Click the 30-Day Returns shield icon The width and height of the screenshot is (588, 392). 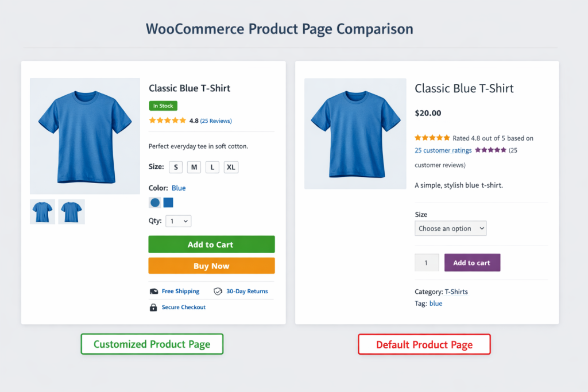point(218,292)
